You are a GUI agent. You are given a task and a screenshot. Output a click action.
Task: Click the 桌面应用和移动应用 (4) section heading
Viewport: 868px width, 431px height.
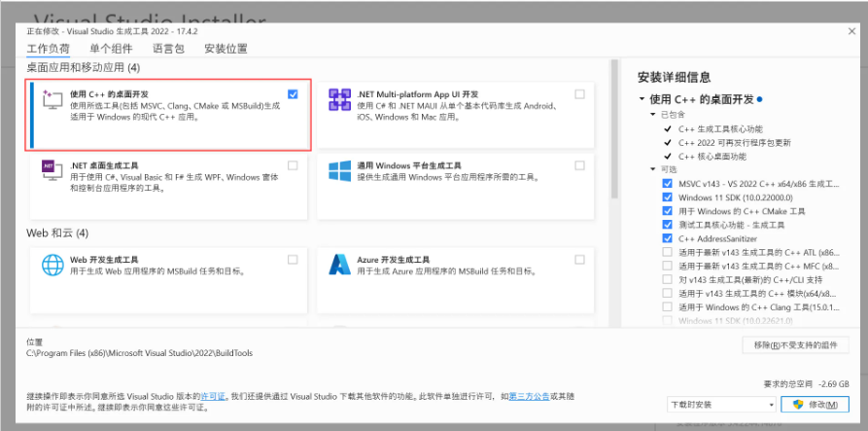point(84,68)
